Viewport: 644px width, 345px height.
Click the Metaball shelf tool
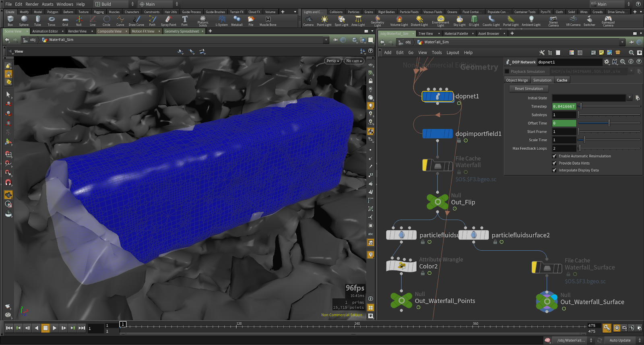(x=237, y=20)
